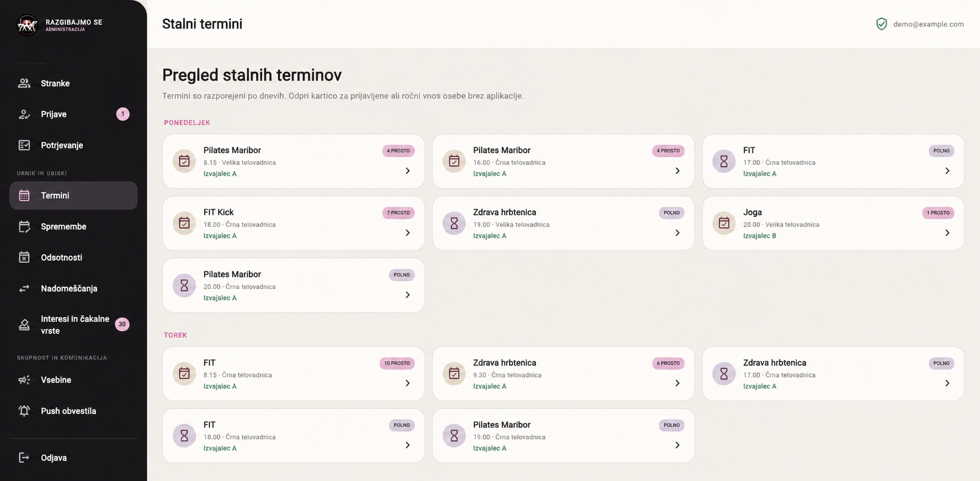This screenshot has height=481, width=980.
Task: Go to Potrjevanje section
Action: point(73,145)
